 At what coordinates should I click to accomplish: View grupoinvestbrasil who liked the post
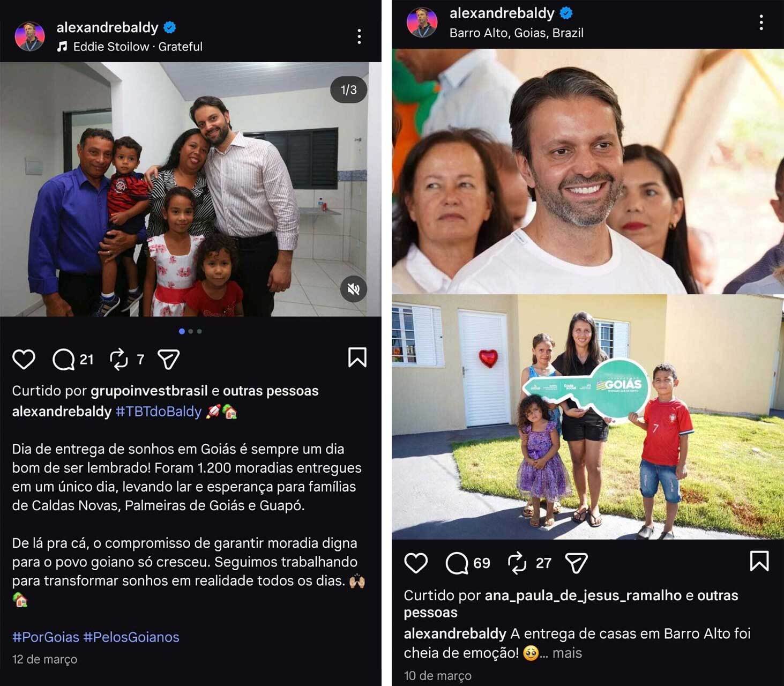click(149, 391)
